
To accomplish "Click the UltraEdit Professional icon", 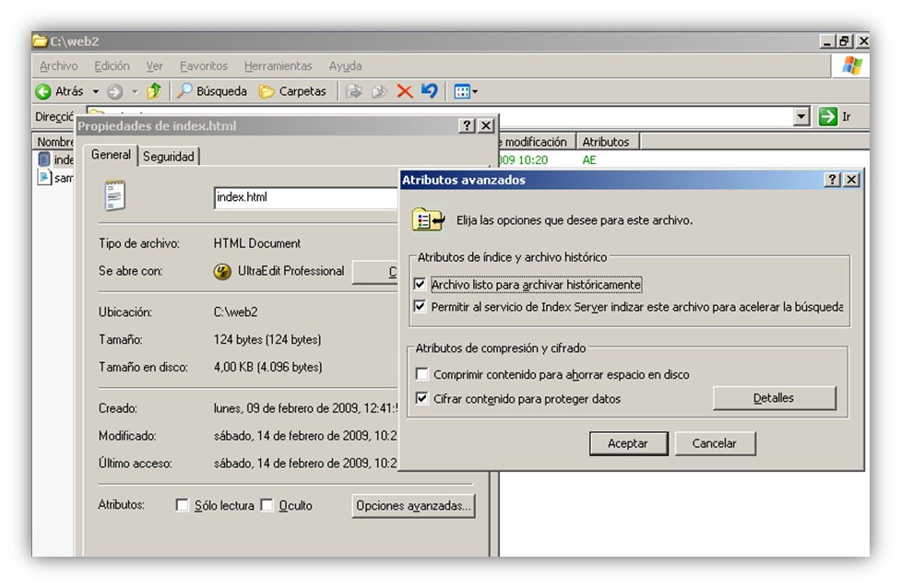I will coord(222,271).
